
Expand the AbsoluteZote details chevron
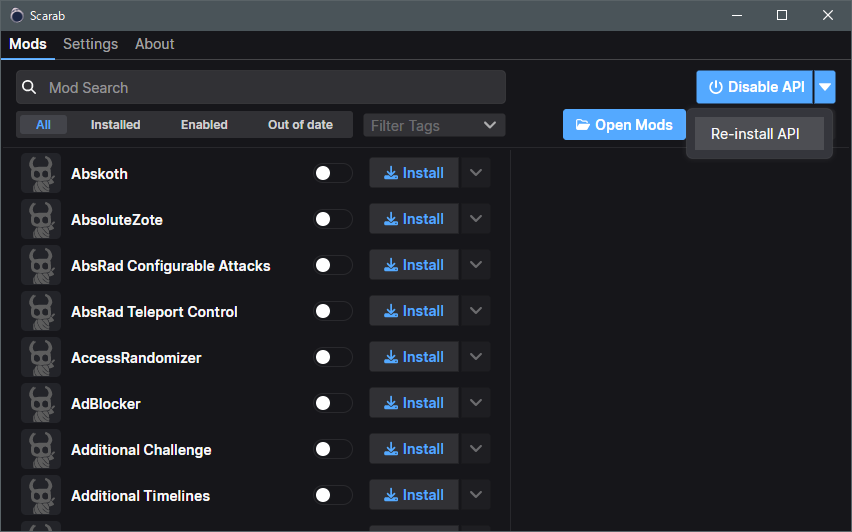coord(476,219)
